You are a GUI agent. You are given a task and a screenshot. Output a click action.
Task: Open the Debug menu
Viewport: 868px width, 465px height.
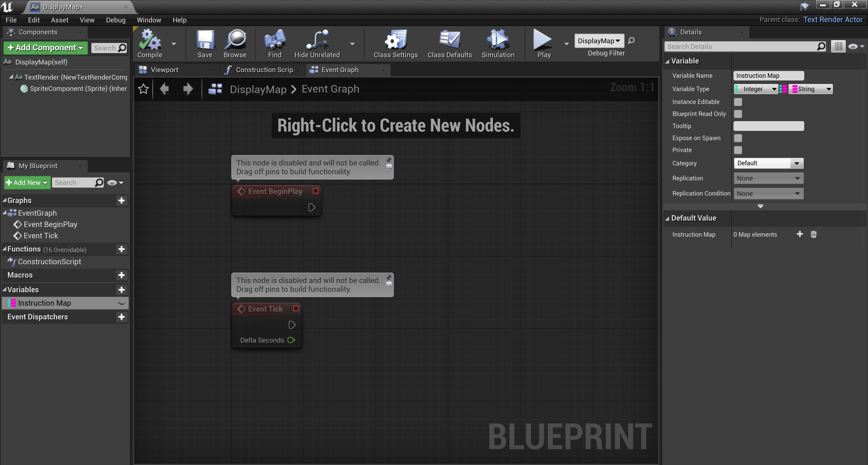(x=116, y=20)
